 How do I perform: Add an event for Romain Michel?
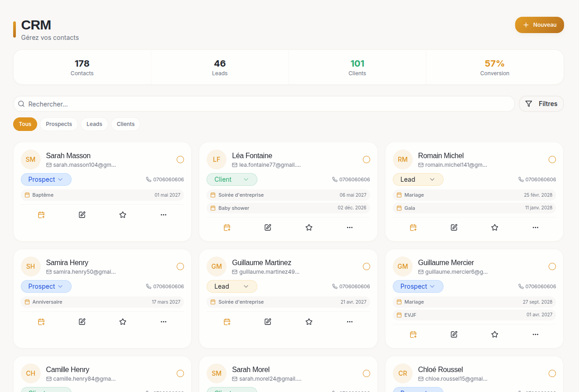coord(413,227)
